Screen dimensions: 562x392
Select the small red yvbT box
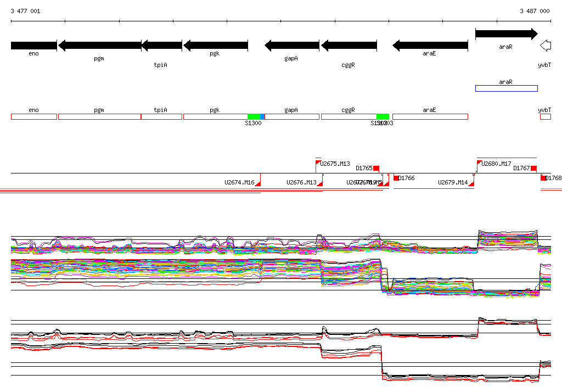pos(546,116)
